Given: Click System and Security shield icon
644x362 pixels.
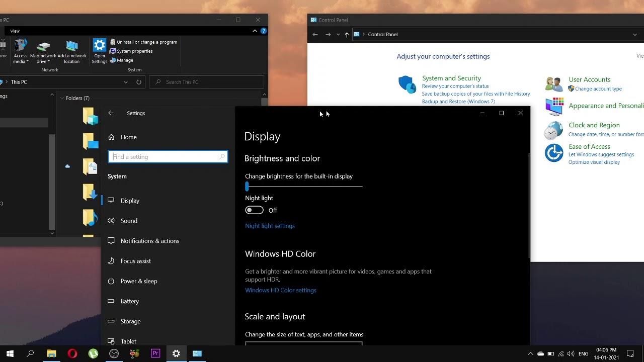Looking at the screenshot, I should point(407,84).
